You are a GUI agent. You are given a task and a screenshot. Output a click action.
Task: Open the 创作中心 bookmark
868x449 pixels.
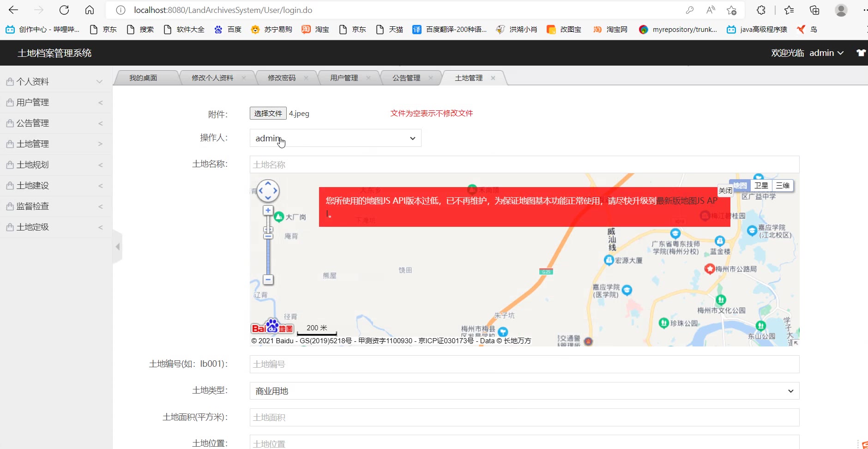(x=42, y=30)
